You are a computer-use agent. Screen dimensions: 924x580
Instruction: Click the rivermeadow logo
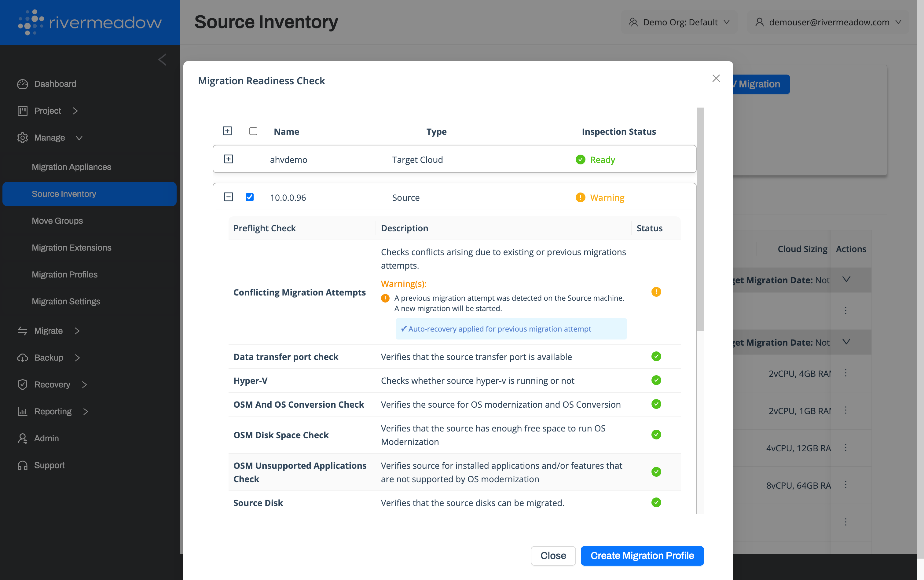[90, 22]
